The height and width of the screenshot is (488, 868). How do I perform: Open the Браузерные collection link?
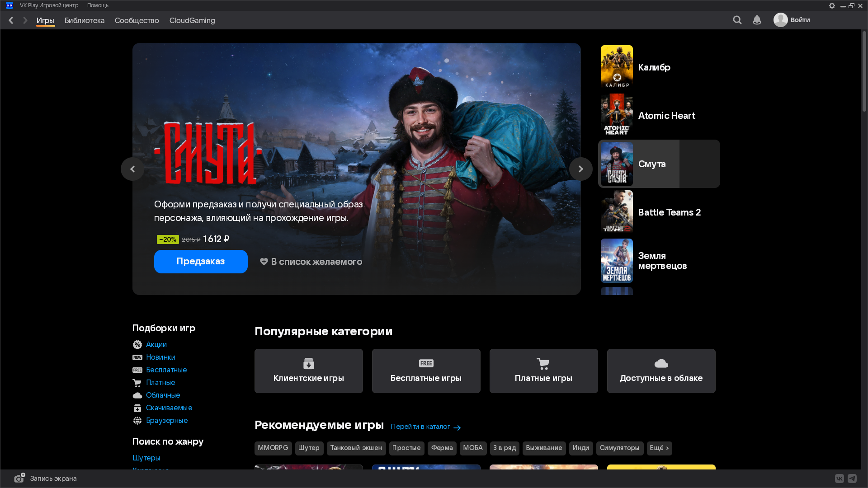point(167,421)
